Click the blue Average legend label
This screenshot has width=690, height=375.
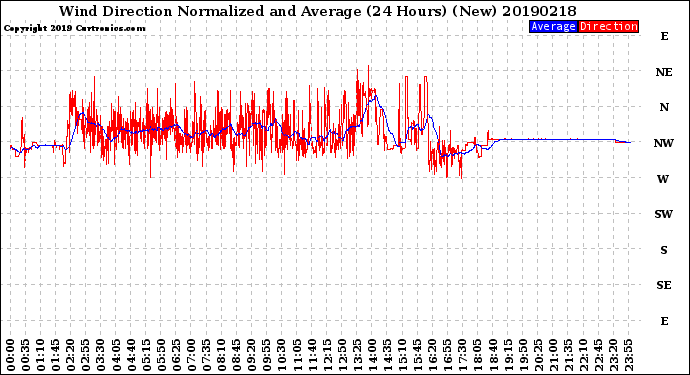click(x=553, y=26)
